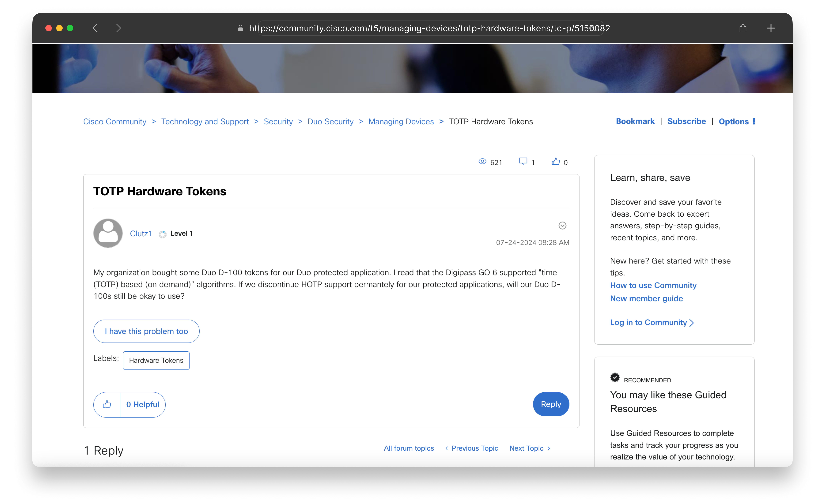Click the browser forward arrow

[x=118, y=28]
